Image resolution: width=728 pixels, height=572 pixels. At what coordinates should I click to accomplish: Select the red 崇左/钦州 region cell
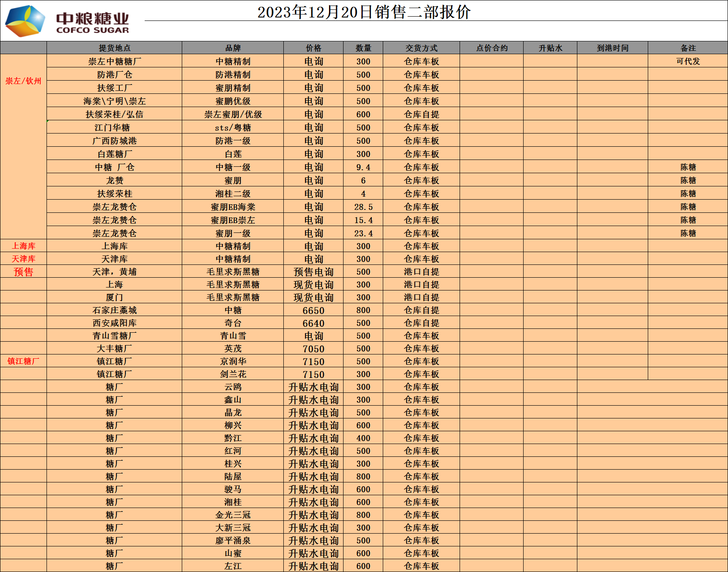click(x=23, y=81)
